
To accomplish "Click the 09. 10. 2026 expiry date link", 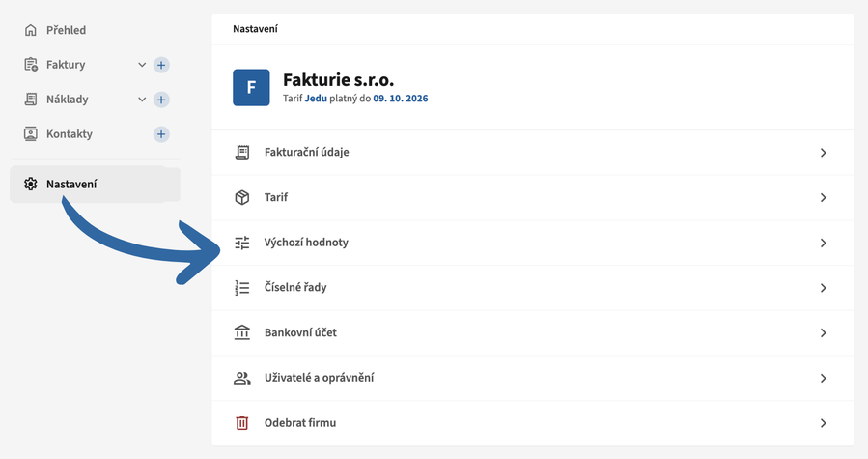I will (x=401, y=99).
